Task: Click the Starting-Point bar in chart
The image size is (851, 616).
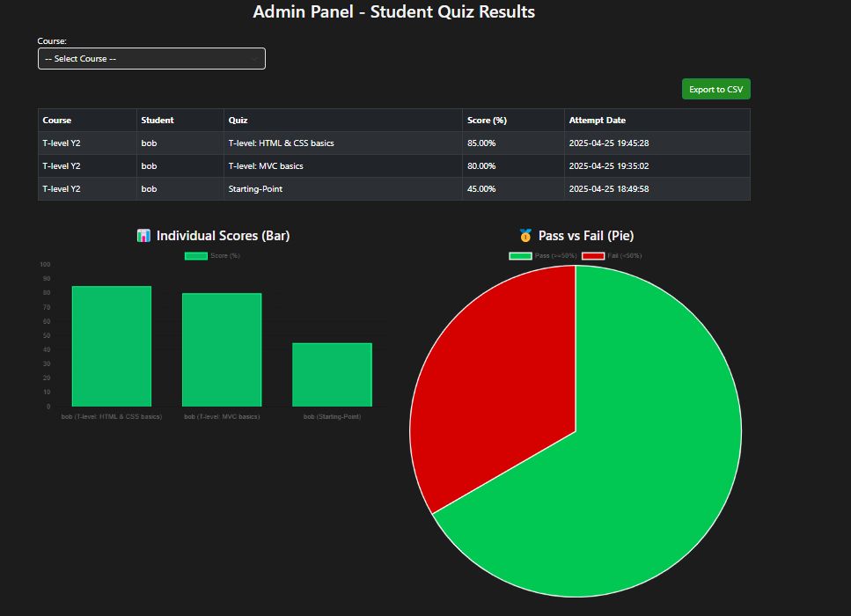Action: click(x=332, y=375)
